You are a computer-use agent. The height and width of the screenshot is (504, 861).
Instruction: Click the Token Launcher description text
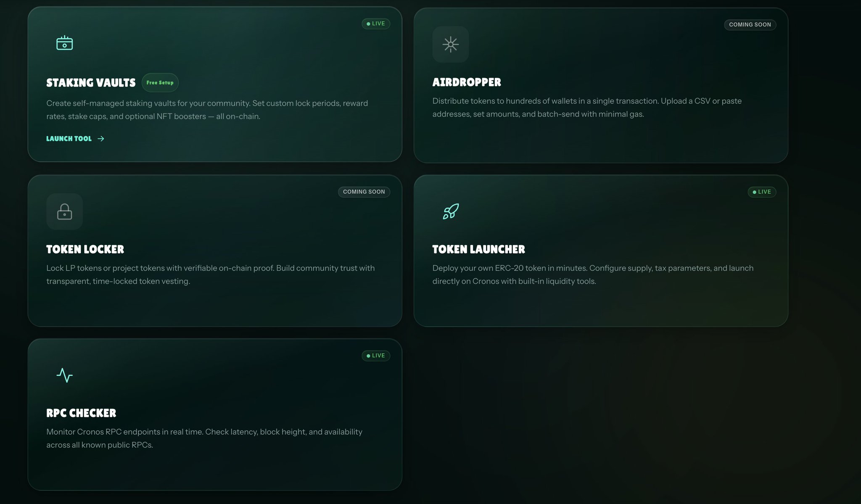[593, 274]
